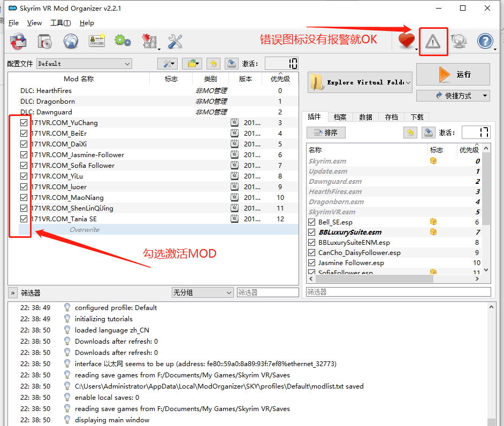Image resolution: width=504 pixels, height=426 pixels.
Task: Open the blue question mark help icon
Action: pyautogui.click(x=485, y=41)
